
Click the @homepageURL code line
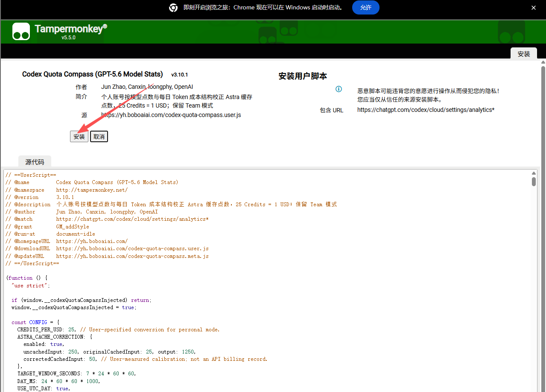[x=67, y=241]
